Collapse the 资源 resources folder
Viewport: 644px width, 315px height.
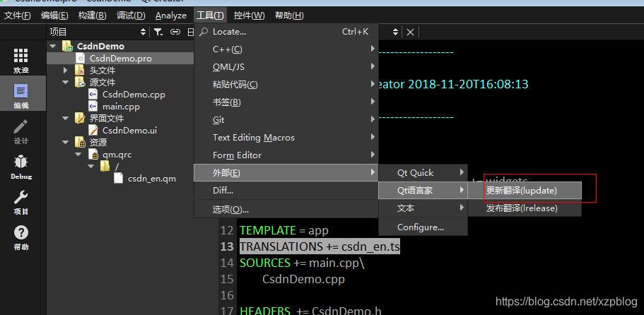point(65,143)
